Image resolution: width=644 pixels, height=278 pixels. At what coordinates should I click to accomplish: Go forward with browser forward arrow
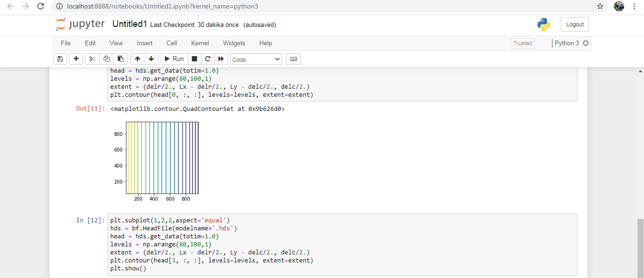click(x=25, y=6)
